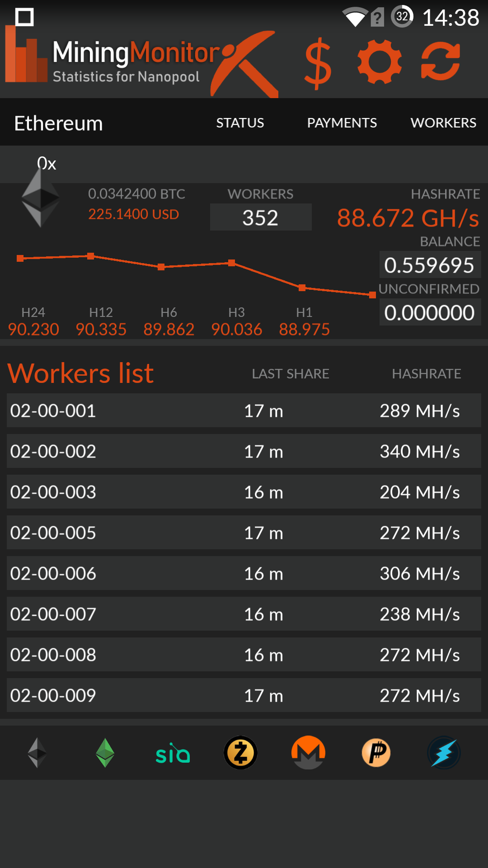488x868 pixels.
Task: Tap the WiFi status icon
Action: (355, 17)
